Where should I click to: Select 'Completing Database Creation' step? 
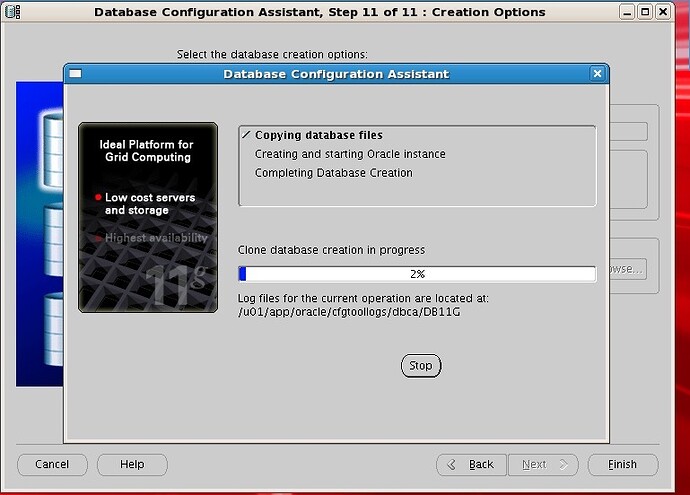(x=334, y=173)
